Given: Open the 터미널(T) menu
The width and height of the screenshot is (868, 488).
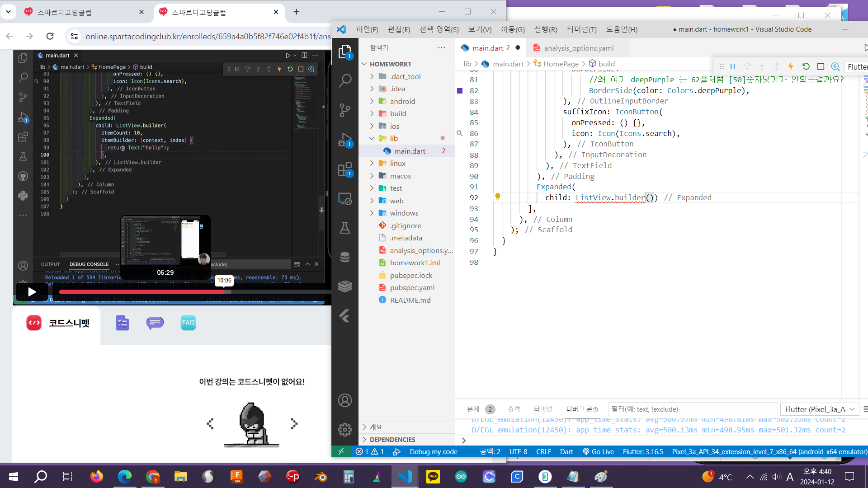Looking at the screenshot, I should pos(582,29).
